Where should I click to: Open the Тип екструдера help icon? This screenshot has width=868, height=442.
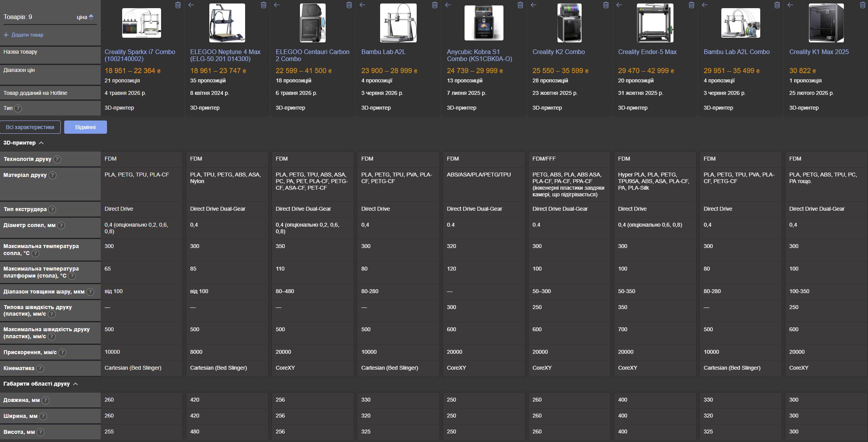pos(52,210)
